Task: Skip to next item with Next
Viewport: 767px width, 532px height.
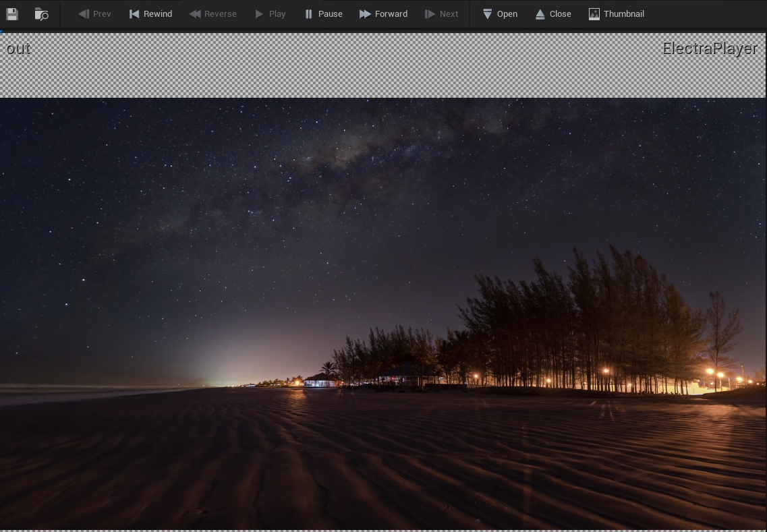Action: click(441, 14)
